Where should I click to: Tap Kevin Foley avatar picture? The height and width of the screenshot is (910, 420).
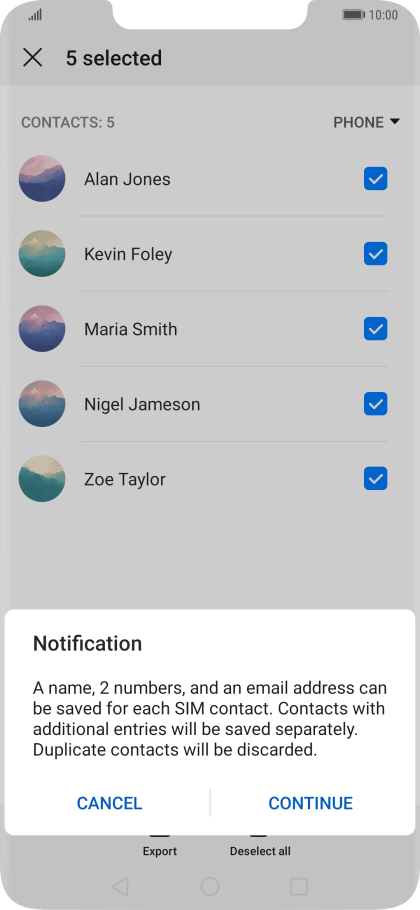pyautogui.click(x=42, y=254)
